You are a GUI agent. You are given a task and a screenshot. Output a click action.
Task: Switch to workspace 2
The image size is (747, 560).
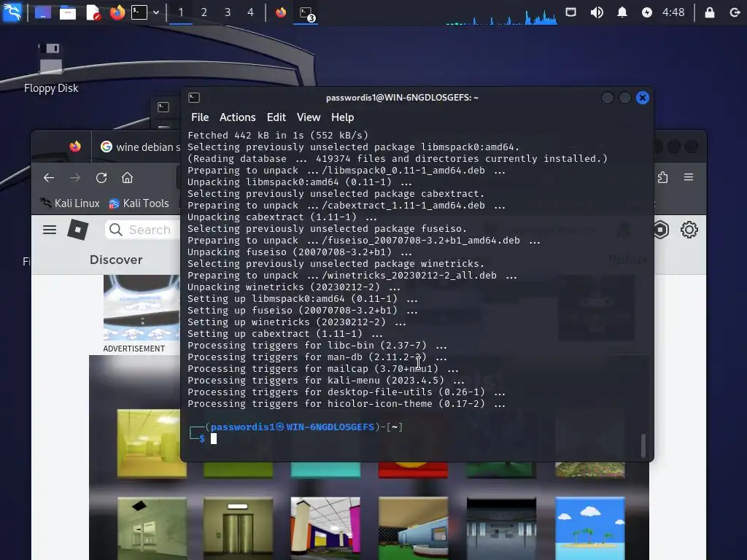tap(204, 12)
